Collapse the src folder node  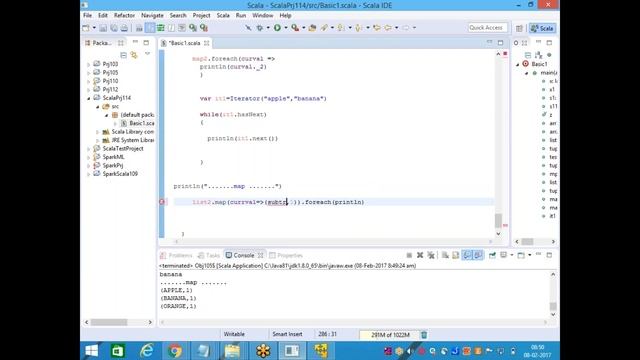(x=98, y=107)
